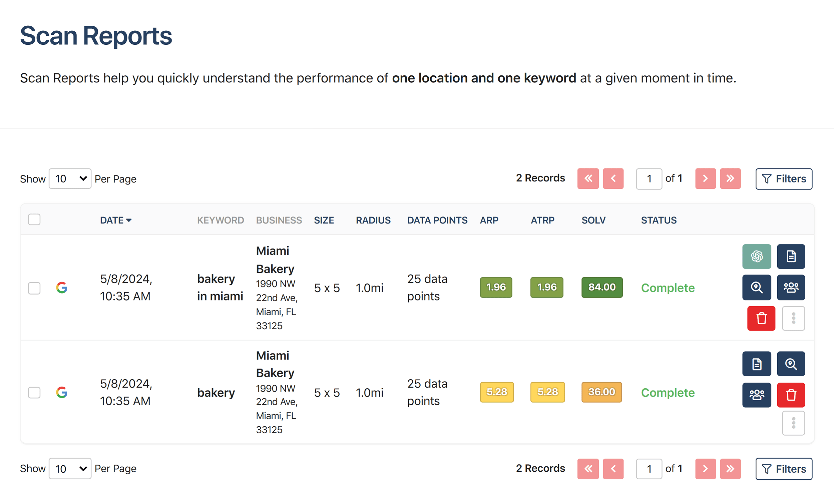Image resolution: width=834 pixels, height=504 pixels.
Task: Open the ChatGPT analysis for the first scan
Action: click(757, 256)
